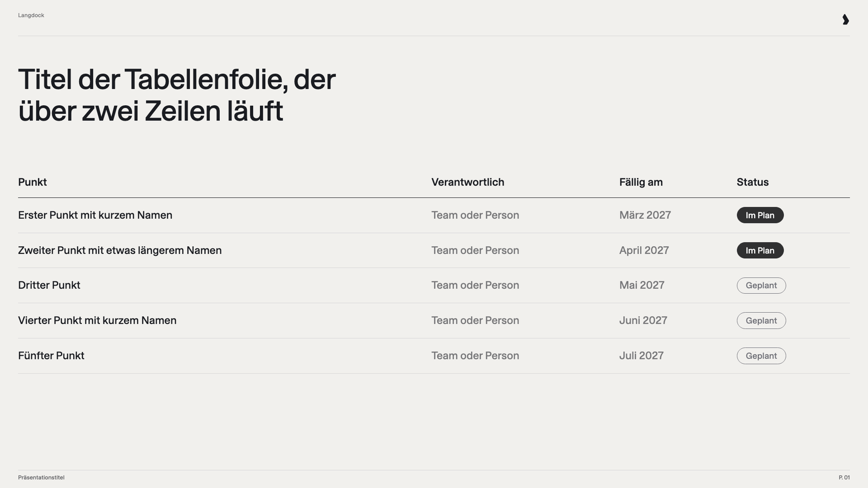Screen dimensions: 868x488
Task: Click the 'Mai 2027' due date
Action: [x=642, y=285]
